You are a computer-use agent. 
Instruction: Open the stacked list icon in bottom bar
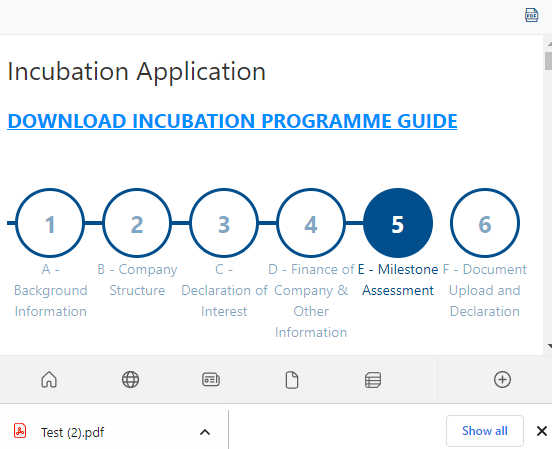(x=373, y=380)
